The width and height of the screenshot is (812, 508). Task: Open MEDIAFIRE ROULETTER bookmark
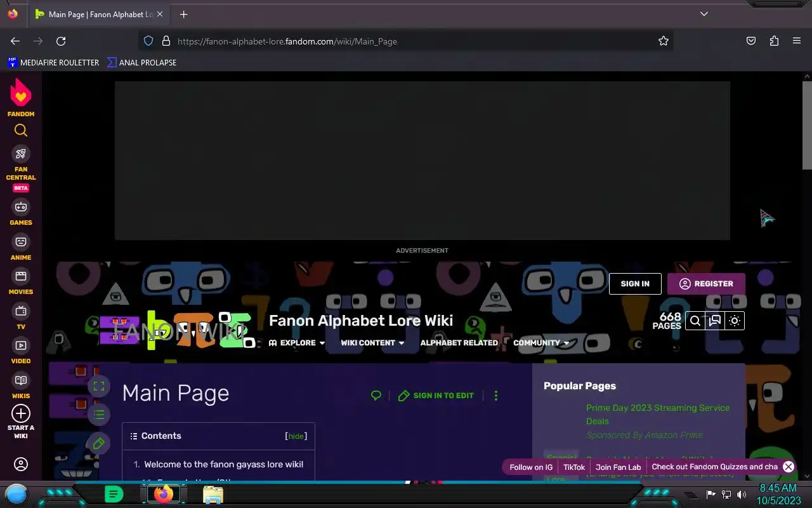tap(53, 62)
